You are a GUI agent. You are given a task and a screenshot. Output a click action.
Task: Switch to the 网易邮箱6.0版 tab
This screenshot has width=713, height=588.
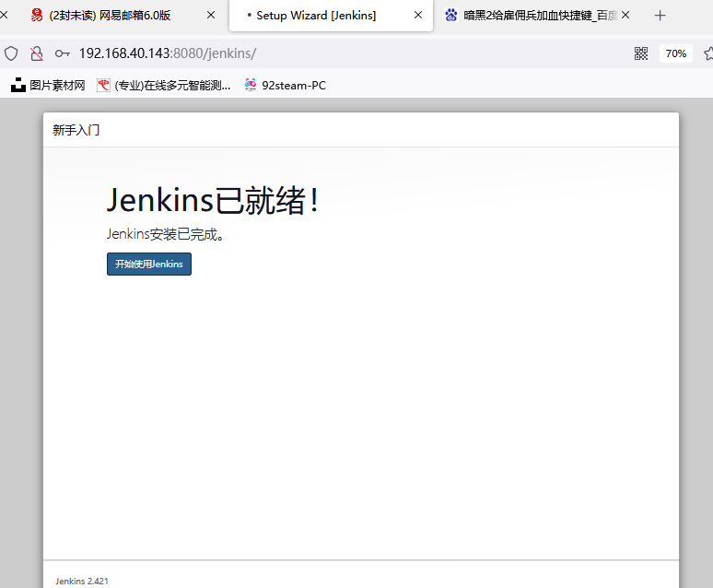coord(110,16)
